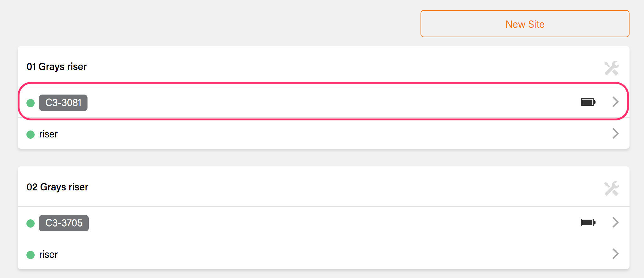The height and width of the screenshot is (278, 644).
Task: Open tools settings for 01 Grays riser
Action: 612,68
